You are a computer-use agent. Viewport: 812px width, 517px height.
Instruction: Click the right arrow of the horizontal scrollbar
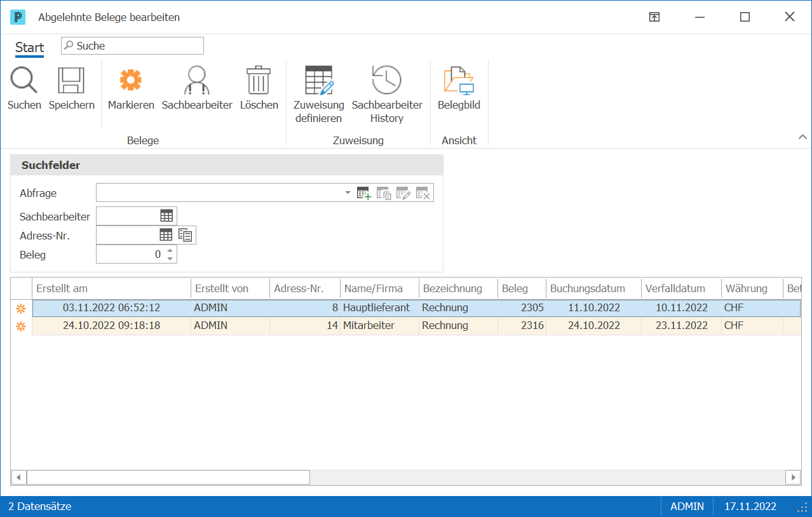pyautogui.click(x=793, y=477)
